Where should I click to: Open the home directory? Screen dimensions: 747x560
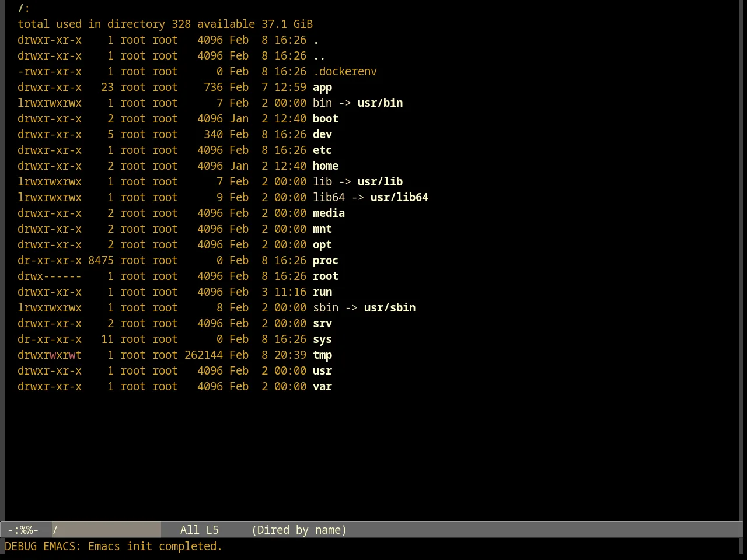tap(326, 166)
